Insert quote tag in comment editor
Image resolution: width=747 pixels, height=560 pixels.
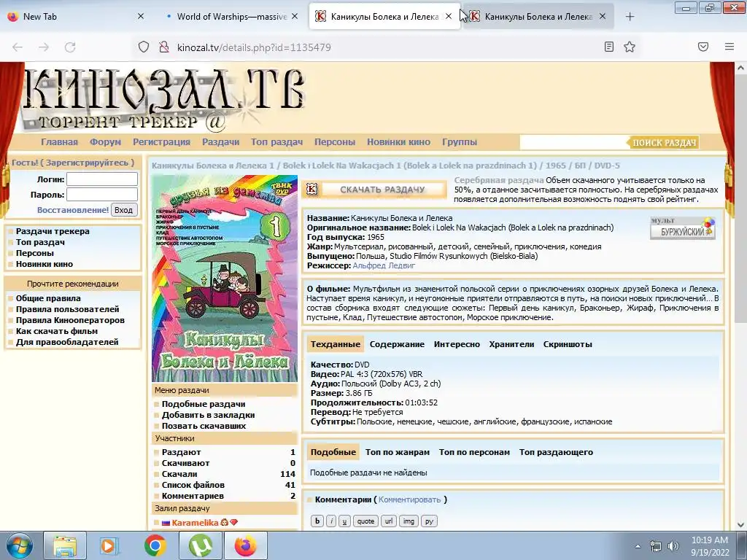pyautogui.click(x=366, y=521)
